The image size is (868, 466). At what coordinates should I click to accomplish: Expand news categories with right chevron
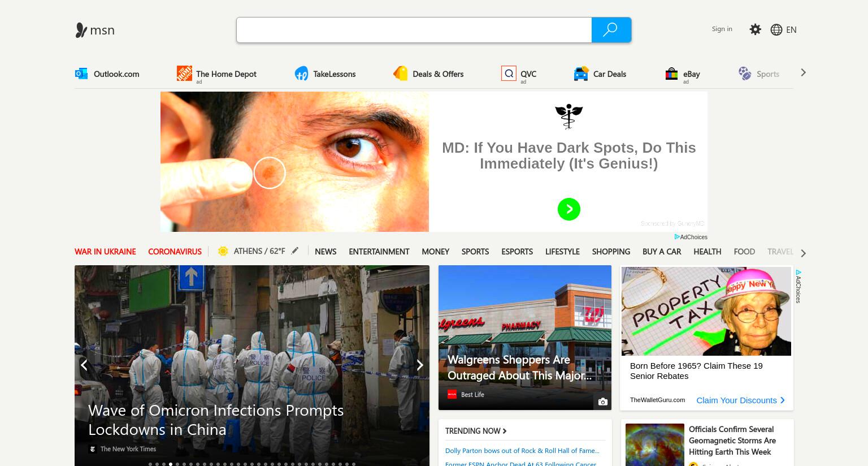pyautogui.click(x=803, y=253)
